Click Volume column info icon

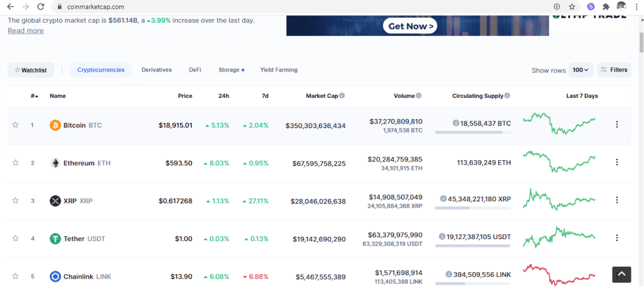(418, 96)
